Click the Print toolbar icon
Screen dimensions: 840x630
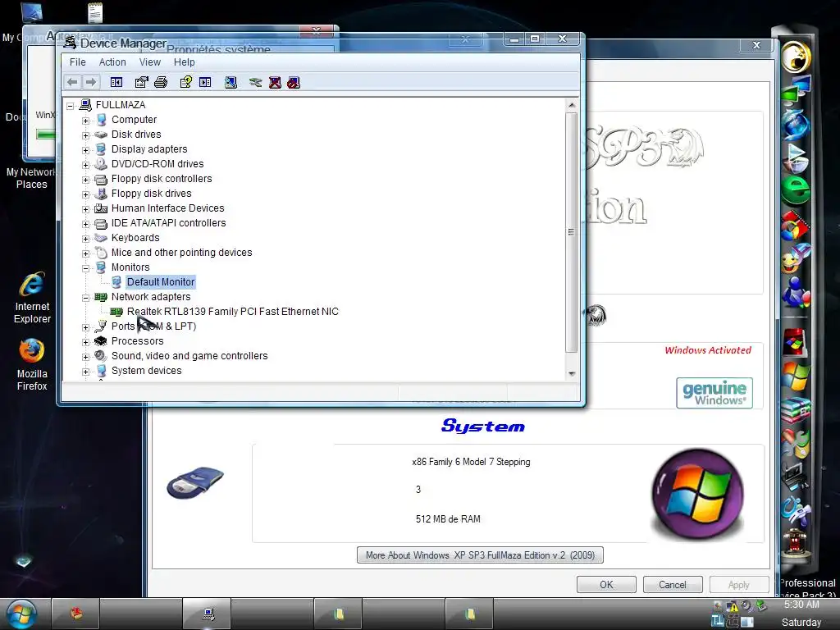(x=161, y=82)
